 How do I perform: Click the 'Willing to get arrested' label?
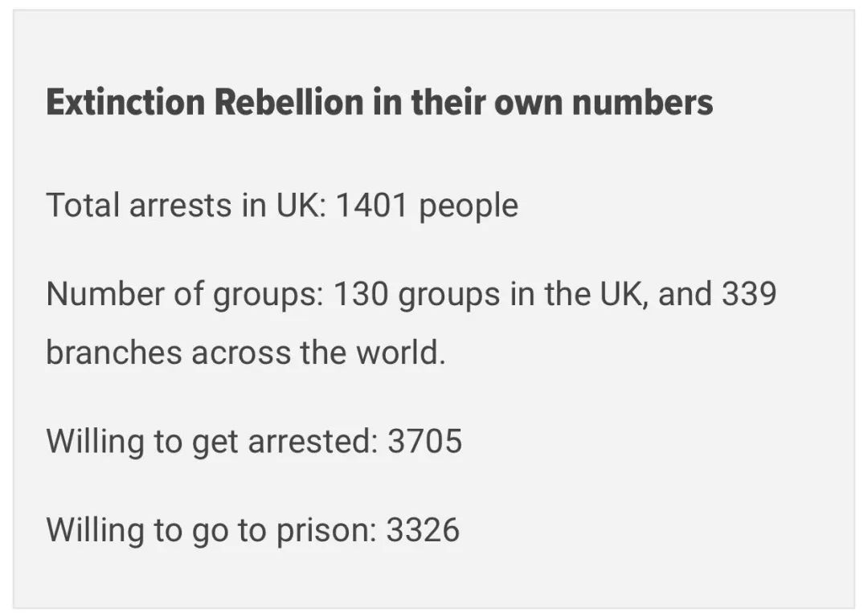pyautogui.click(x=211, y=442)
